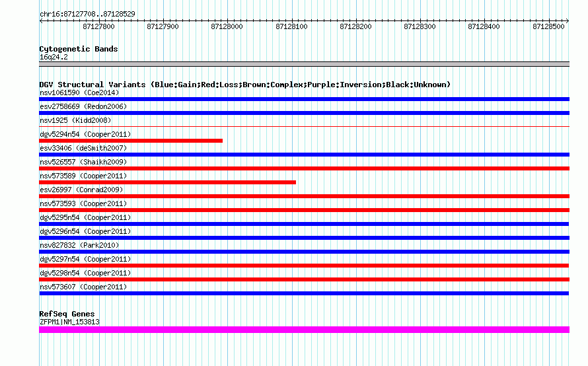Click ruler position 87128500

tap(548, 26)
